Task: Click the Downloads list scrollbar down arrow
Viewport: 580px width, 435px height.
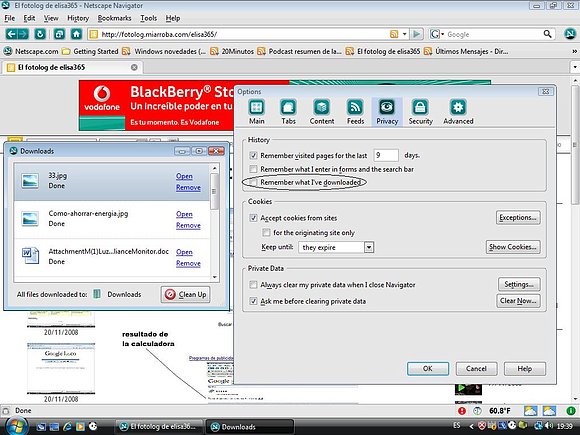Action: (x=215, y=277)
